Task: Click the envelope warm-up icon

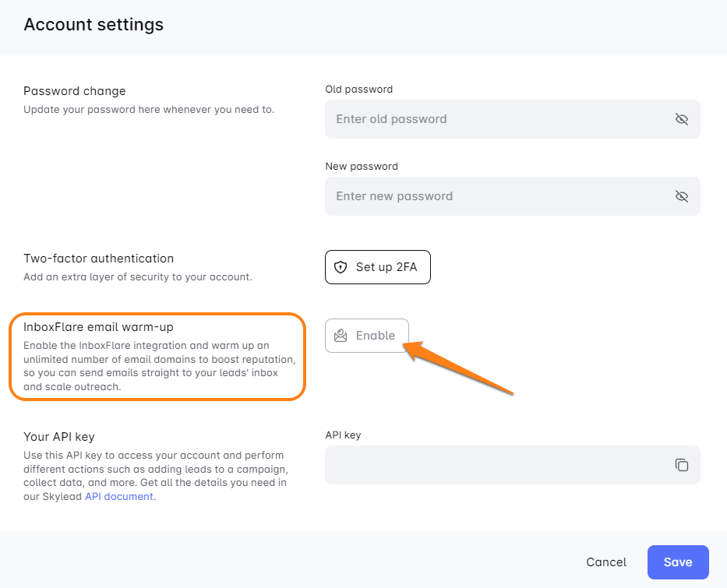Action: pos(341,336)
